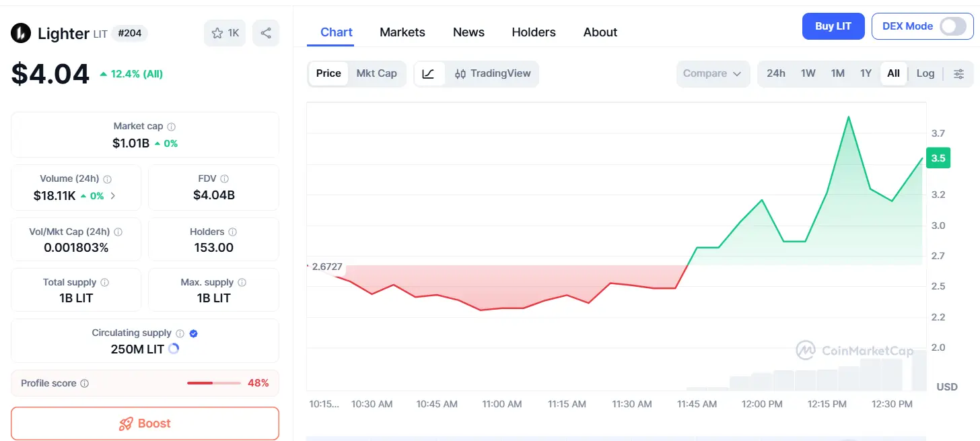980x441 pixels.
Task: Click the 48% profile score value
Action: click(x=258, y=383)
